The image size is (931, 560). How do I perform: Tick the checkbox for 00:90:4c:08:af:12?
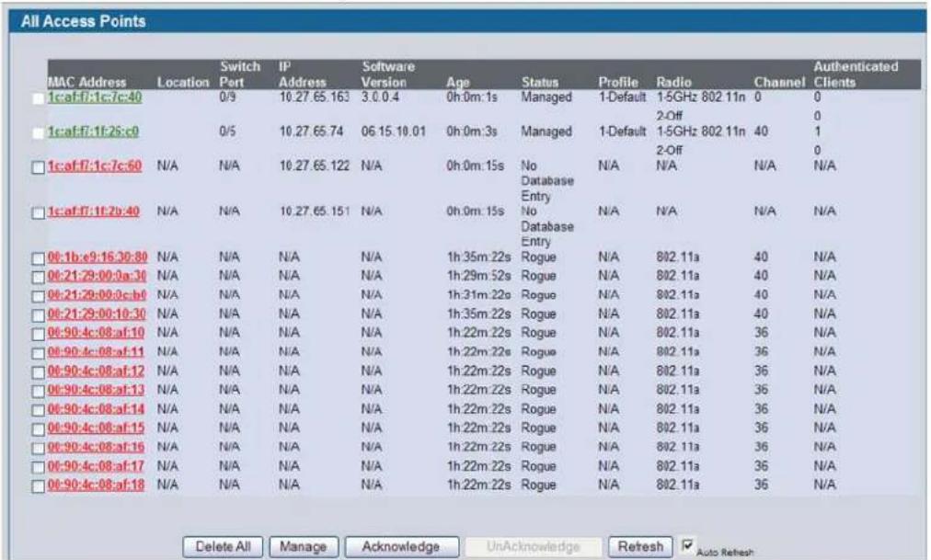[38, 371]
